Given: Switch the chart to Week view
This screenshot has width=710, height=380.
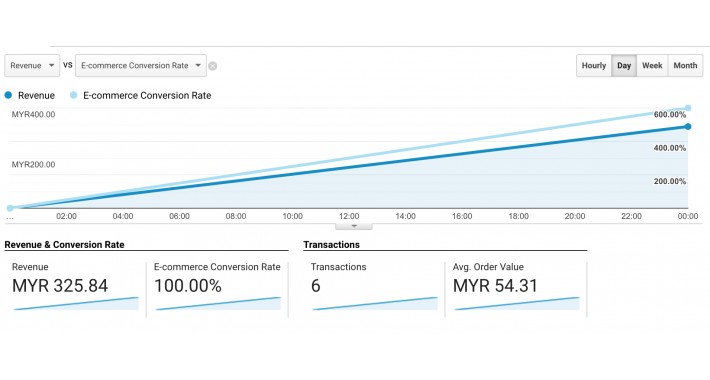Looking at the screenshot, I should point(652,66).
